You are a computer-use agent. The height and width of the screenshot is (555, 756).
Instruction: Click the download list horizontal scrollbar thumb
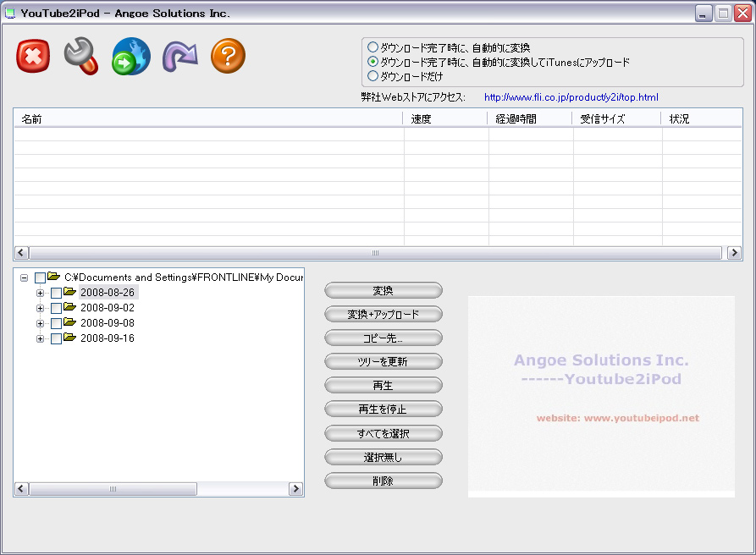(375, 252)
